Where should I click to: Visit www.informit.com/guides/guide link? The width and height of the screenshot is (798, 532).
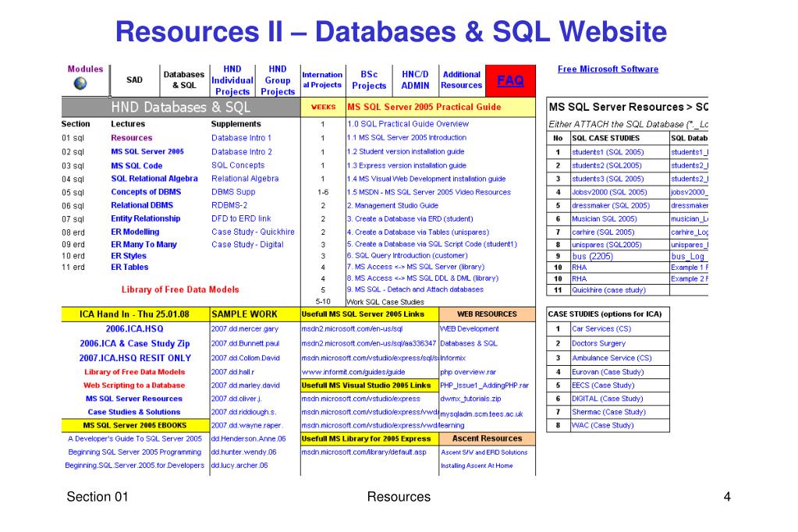[x=353, y=371]
